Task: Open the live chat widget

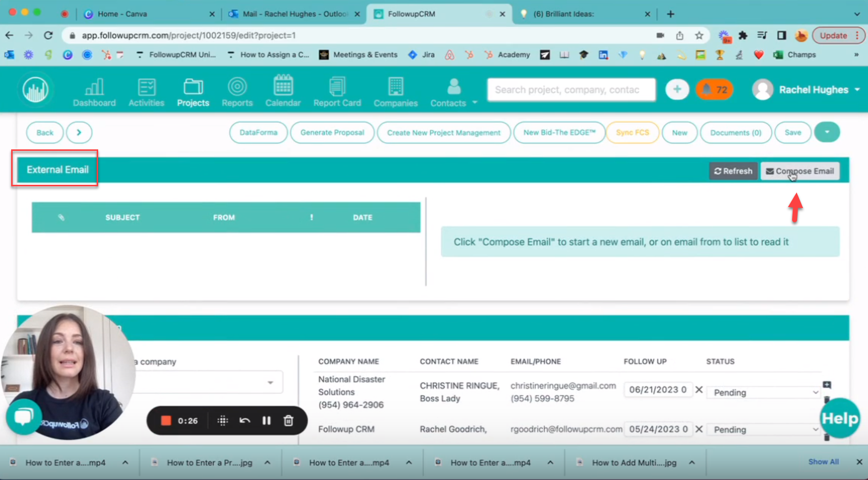Action: [23, 417]
